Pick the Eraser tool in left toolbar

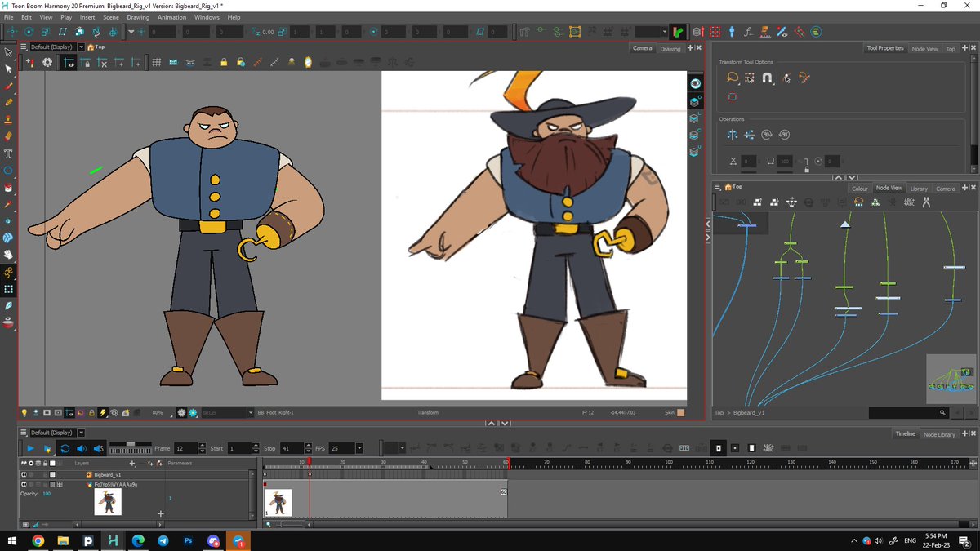[8, 136]
